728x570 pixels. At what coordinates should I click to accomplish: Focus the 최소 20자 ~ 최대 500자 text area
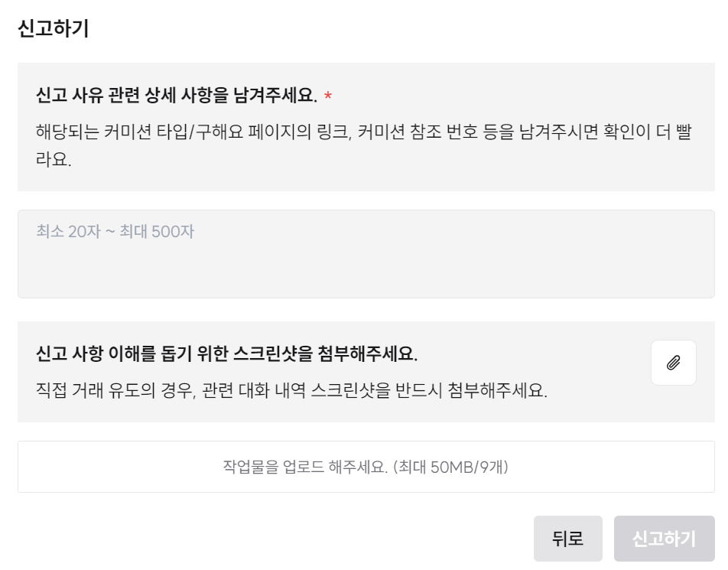(366, 253)
